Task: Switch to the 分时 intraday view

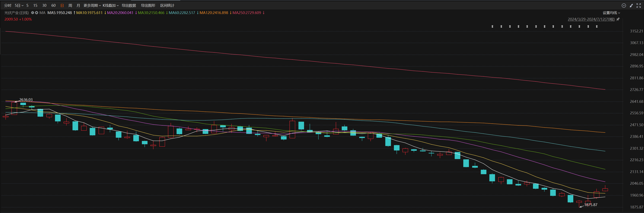Action: (x=8, y=6)
